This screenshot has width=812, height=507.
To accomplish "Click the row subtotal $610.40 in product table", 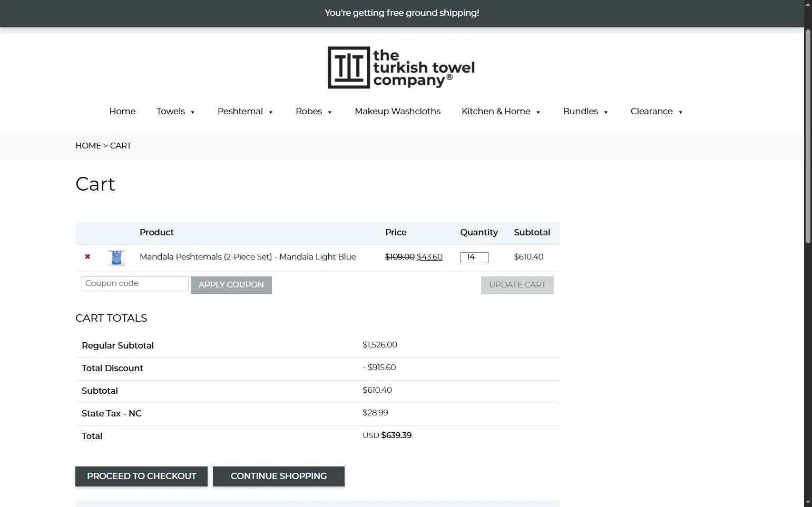I will (529, 257).
